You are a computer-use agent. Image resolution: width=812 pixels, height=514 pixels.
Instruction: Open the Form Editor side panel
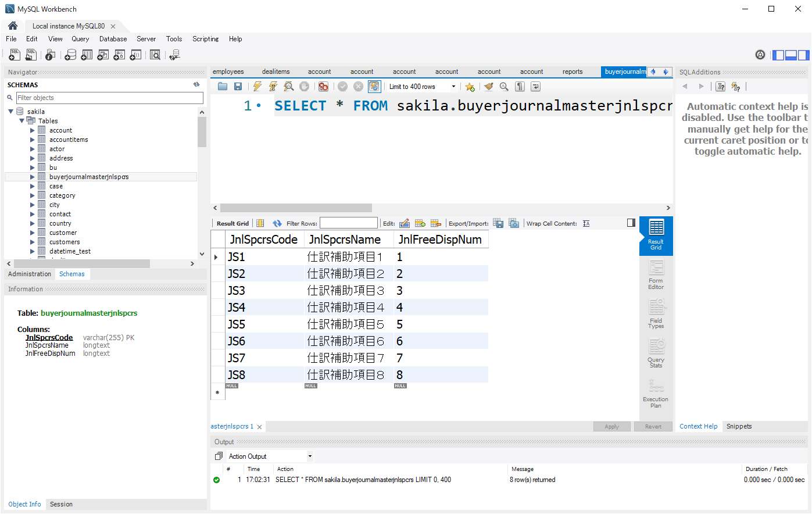[x=656, y=275]
